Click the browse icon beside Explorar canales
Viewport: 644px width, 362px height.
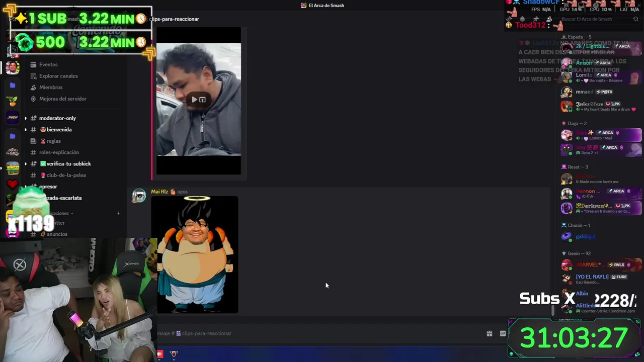pyautogui.click(x=33, y=76)
